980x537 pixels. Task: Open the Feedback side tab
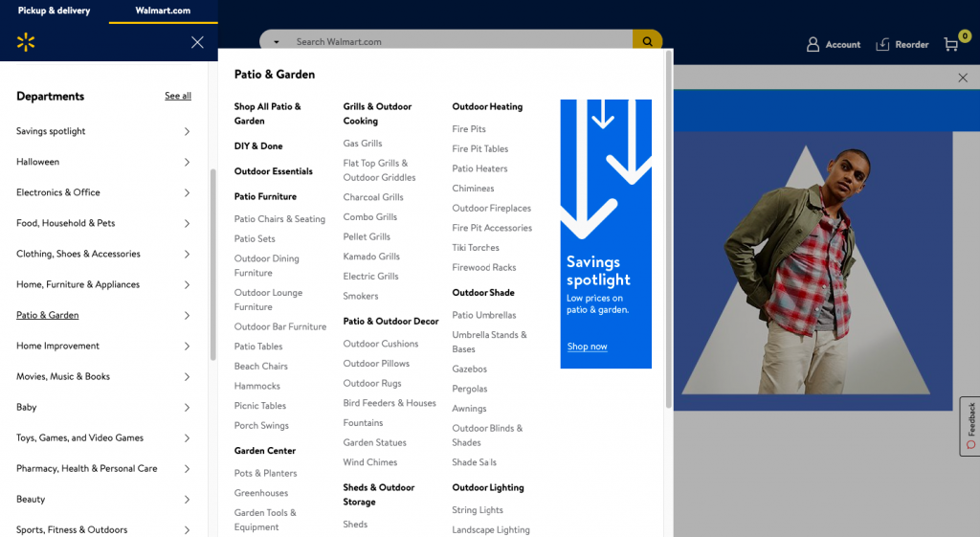(970, 426)
